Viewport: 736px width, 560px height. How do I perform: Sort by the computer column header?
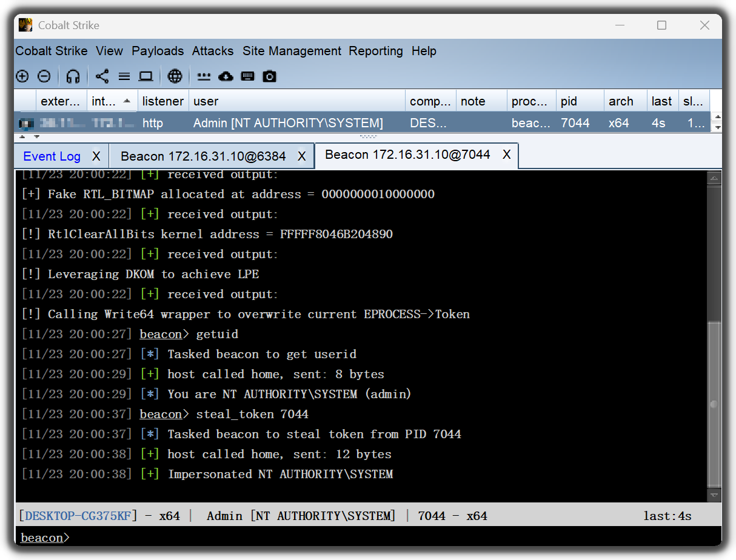(430, 101)
